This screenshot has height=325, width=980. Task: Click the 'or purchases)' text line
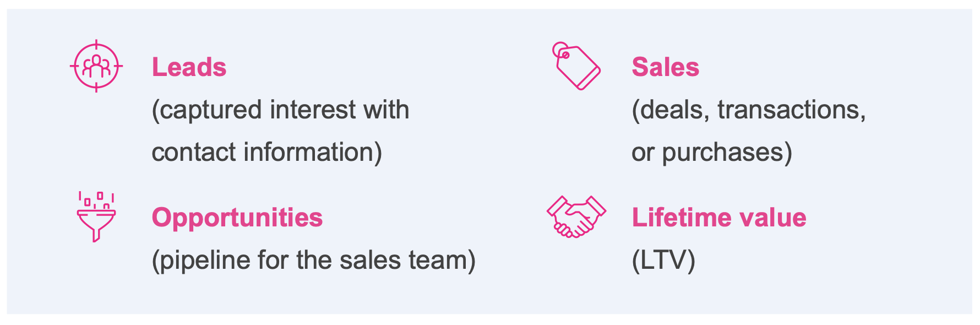[712, 153]
